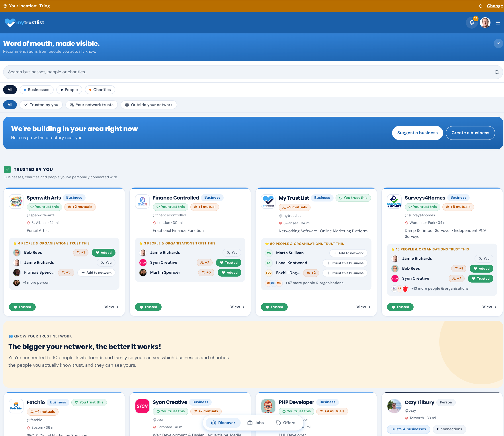
Task: Click the location crosshair icon
Action: pos(480,6)
